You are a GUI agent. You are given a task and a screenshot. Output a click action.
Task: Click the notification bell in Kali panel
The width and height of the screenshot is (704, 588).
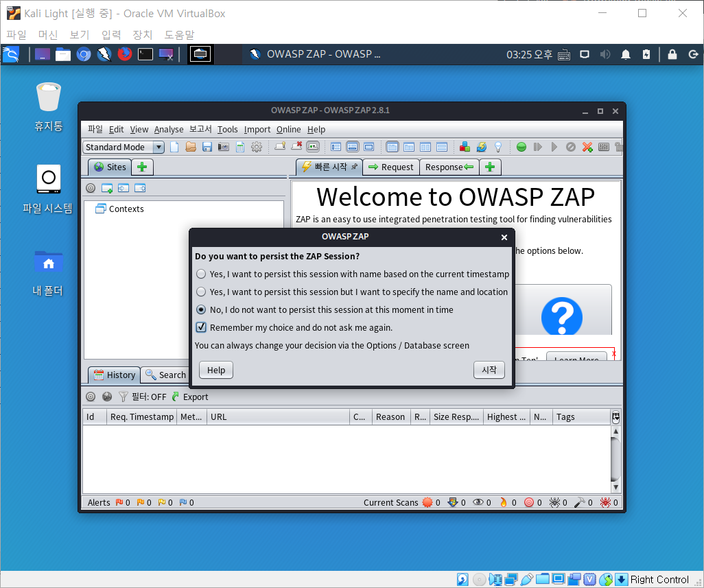(x=625, y=54)
